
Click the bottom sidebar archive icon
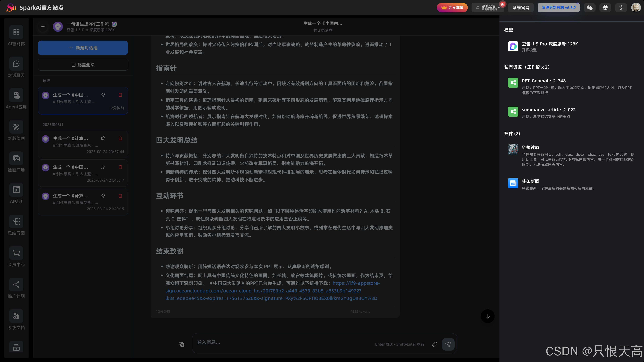tap(16, 347)
